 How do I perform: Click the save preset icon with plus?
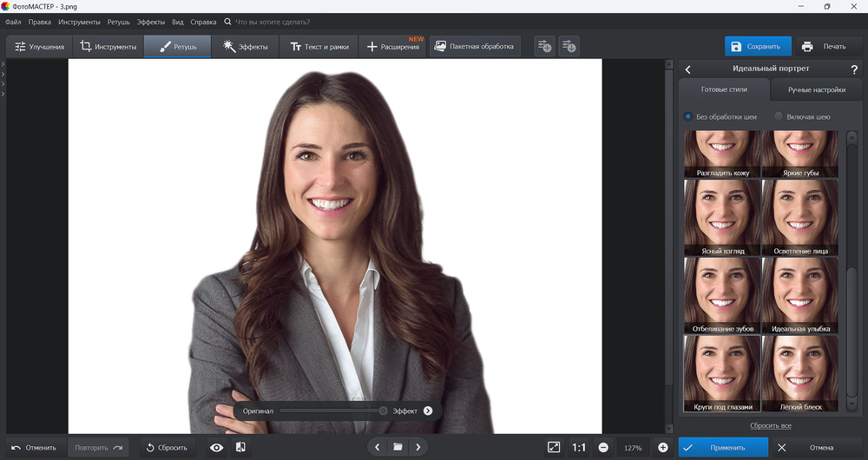[544, 47]
